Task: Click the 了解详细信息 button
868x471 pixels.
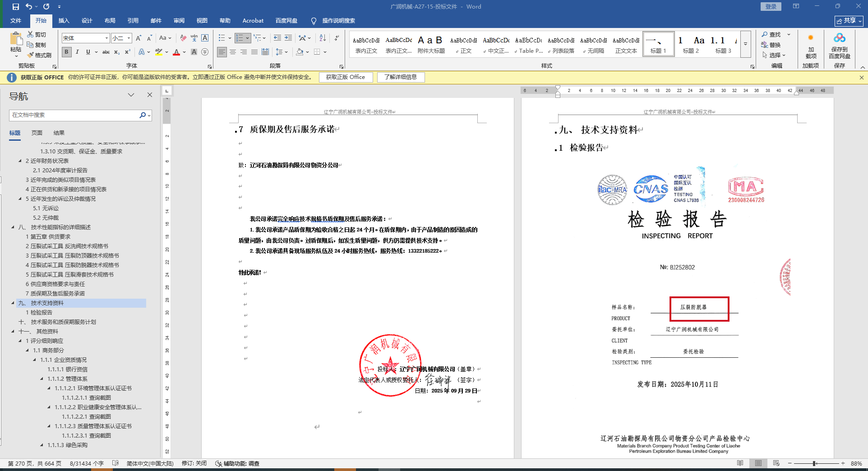Action: (401, 77)
